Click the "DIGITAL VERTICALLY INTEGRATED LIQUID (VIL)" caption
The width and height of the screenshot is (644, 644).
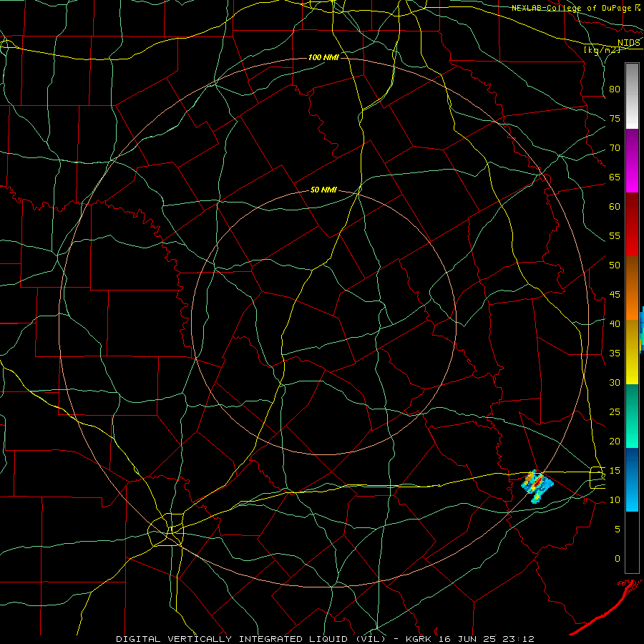click(251, 639)
